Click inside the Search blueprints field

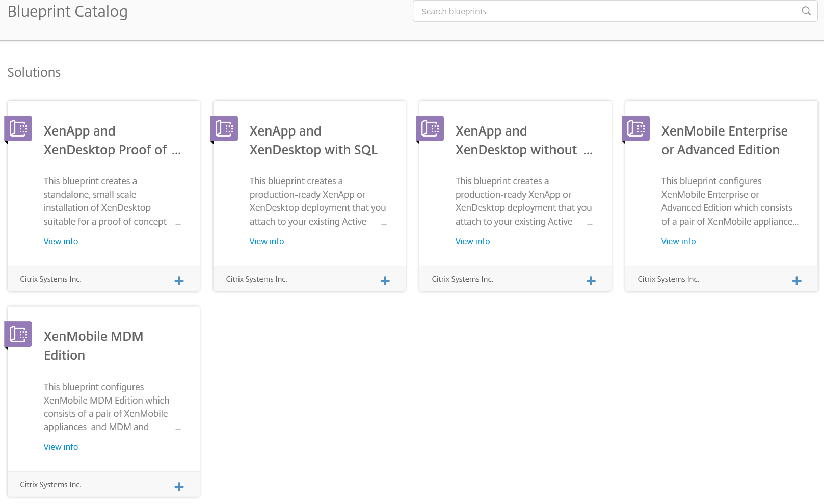click(606, 11)
